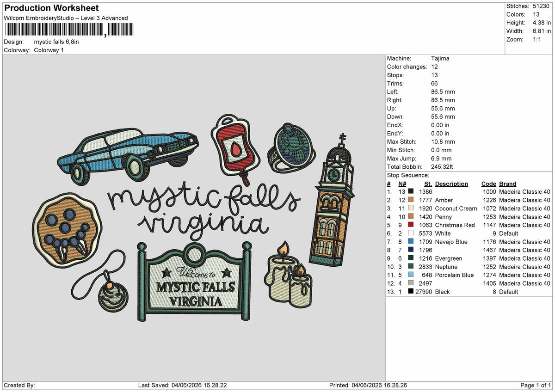Click the Color changes value 12
The height and width of the screenshot is (392, 555).
(x=434, y=67)
